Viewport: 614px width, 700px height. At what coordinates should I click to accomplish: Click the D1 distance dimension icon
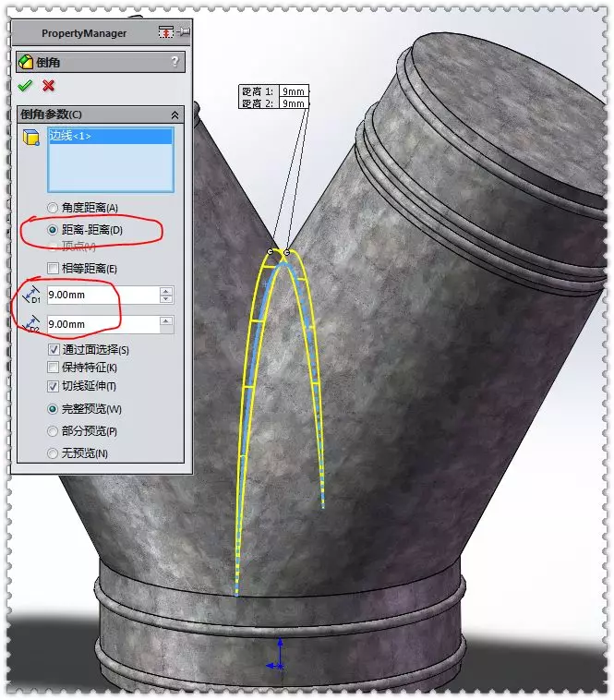click(31, 296)
